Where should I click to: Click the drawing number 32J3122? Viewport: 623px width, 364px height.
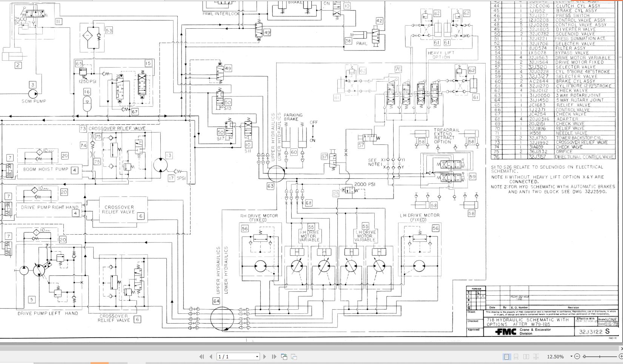click(592, 332)
